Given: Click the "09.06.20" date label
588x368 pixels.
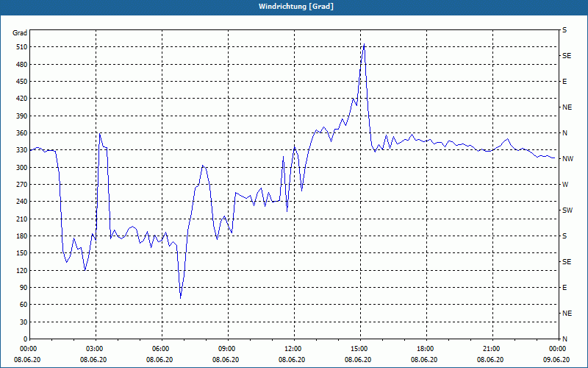Looking at the screenshot, I should (556, 360).
